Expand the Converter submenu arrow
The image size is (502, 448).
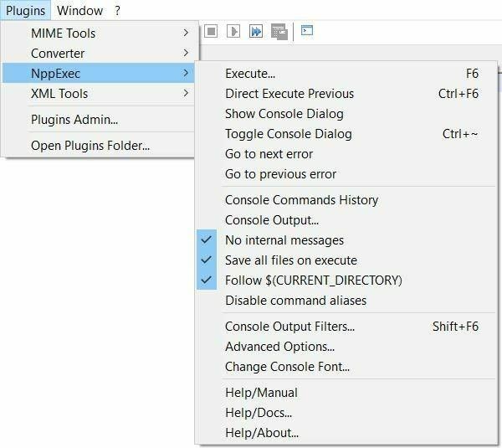(186, 53)
